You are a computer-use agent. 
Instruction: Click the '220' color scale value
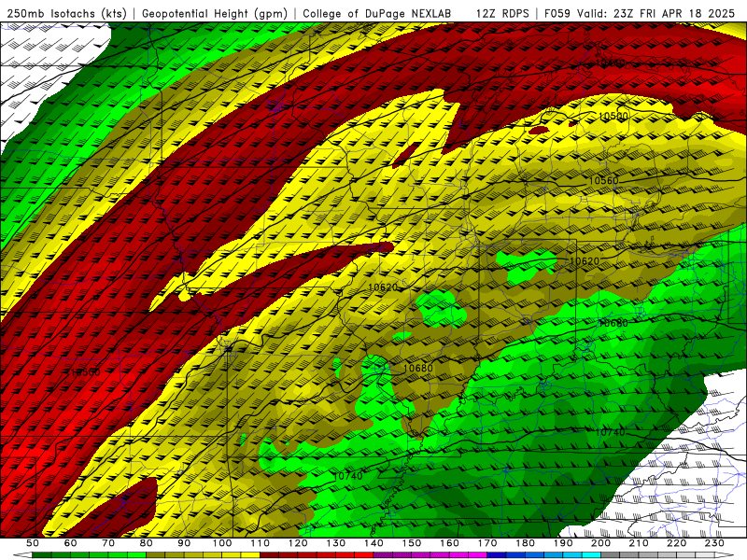tap(676, 543)
